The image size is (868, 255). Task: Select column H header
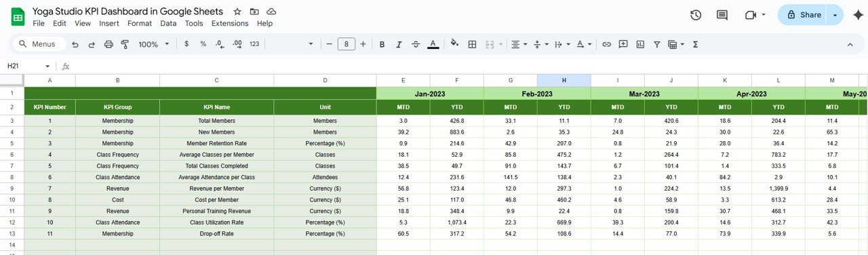click(564, 80)
